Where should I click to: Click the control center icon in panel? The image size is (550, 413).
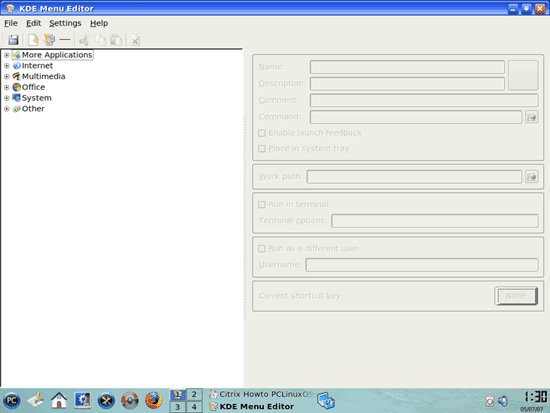(82, 400)
